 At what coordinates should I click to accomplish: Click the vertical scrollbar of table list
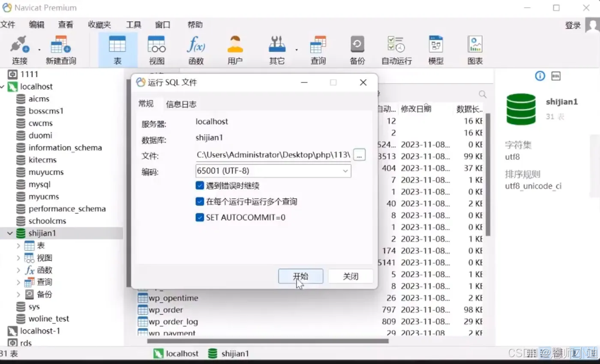coord(488,175)
